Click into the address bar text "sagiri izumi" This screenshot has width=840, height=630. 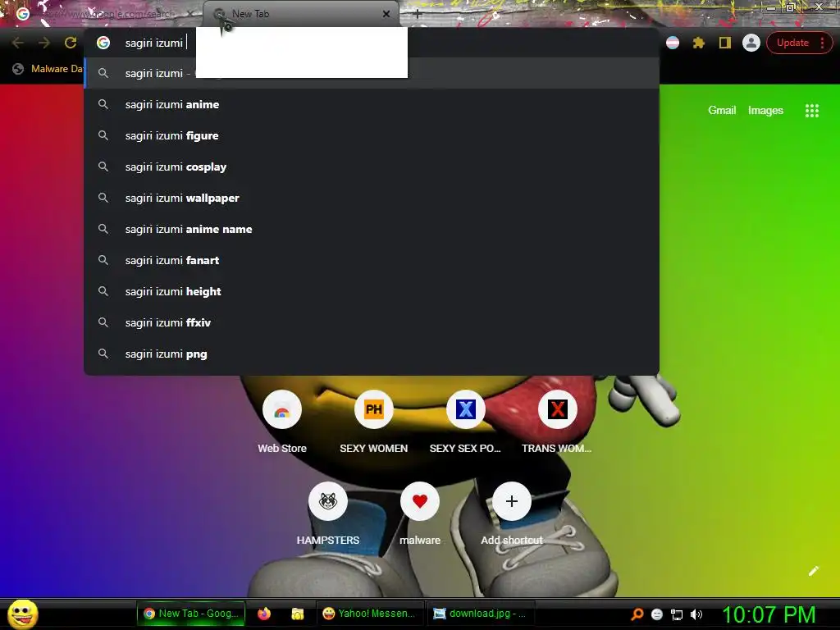(153, 43)
